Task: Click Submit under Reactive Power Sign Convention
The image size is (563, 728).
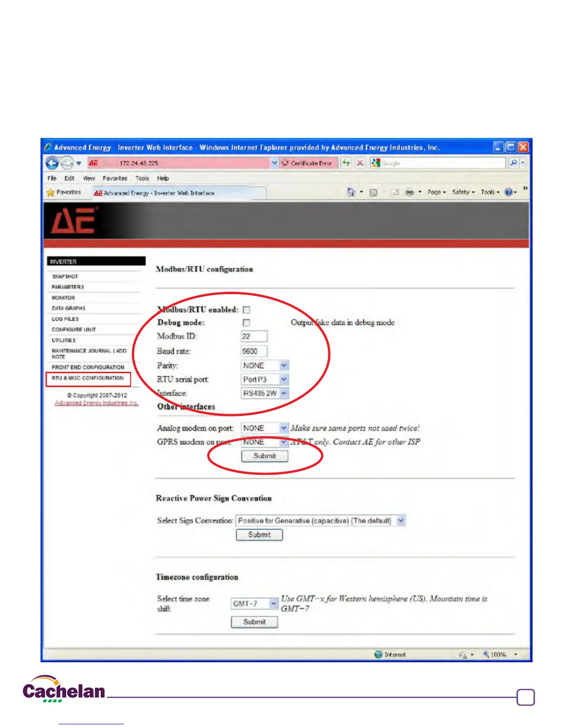Action: (259, 535)
